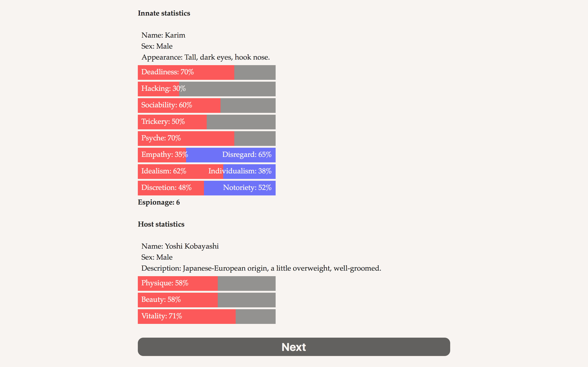Click the Beauty 58% stat bar

click(206, 300)
